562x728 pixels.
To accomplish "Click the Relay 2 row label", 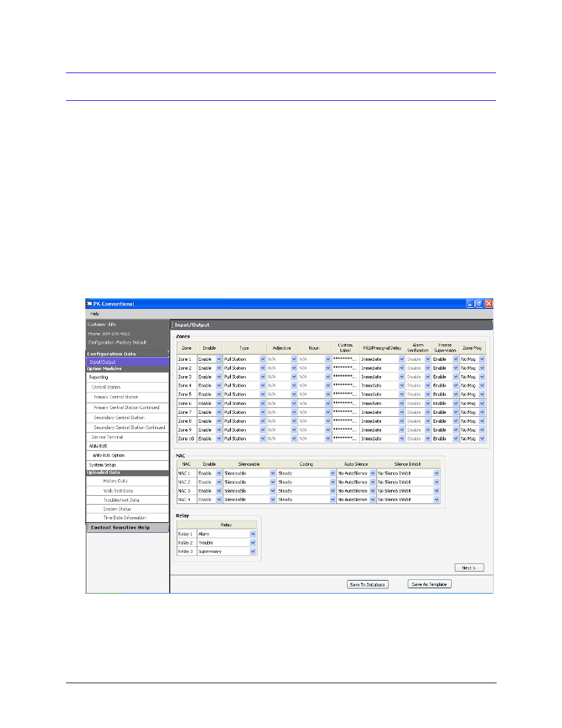I will (x=186, y=543).
